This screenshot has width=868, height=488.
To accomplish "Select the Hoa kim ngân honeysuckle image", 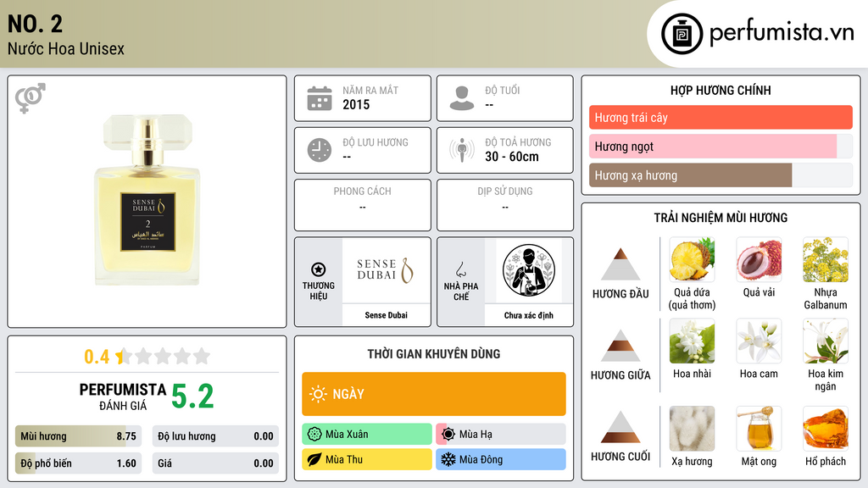I will 826,341.
